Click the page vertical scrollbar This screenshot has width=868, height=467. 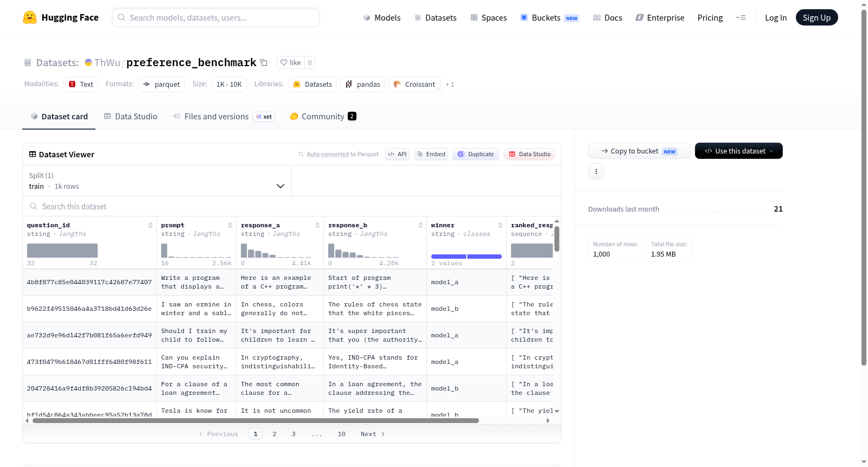click(x=864, y=187)
